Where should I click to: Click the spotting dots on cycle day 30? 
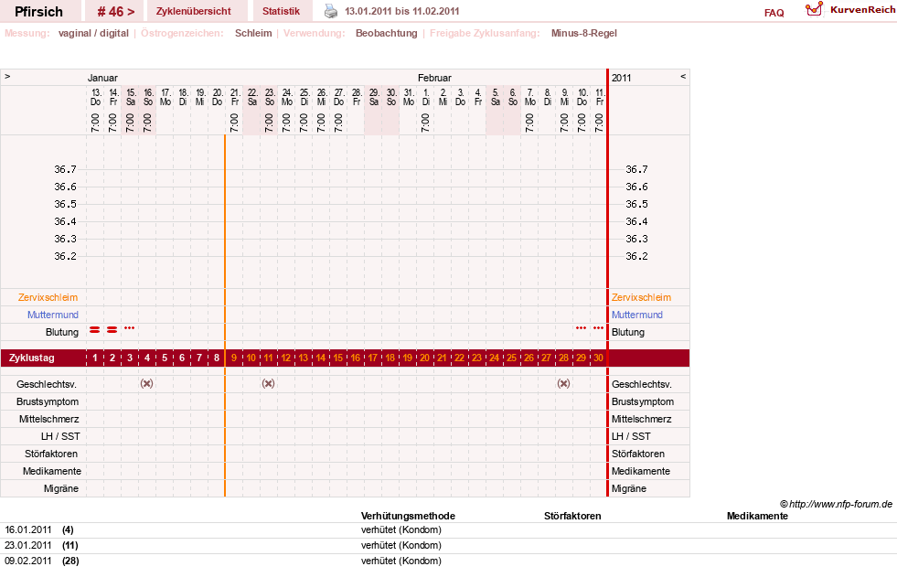[x=598, y=327]
